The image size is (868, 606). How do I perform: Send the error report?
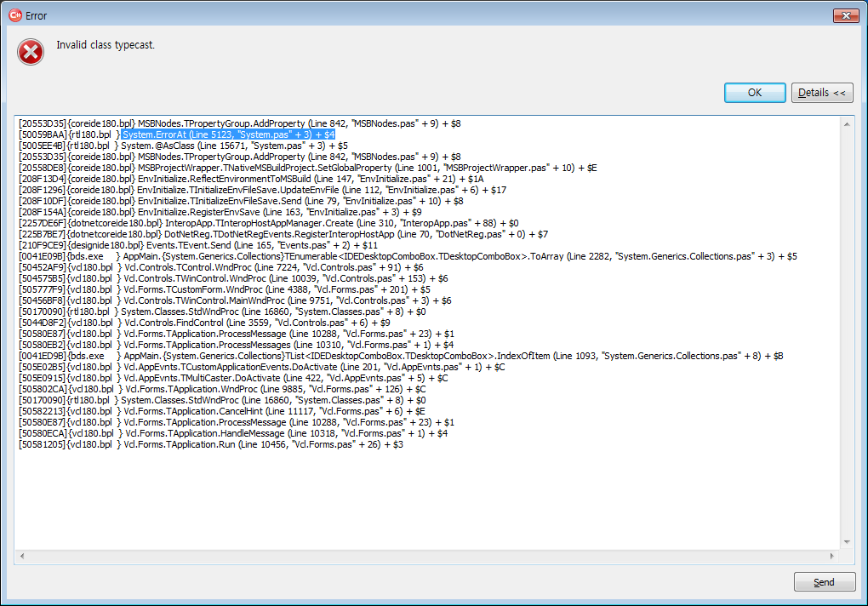[824, 582]
